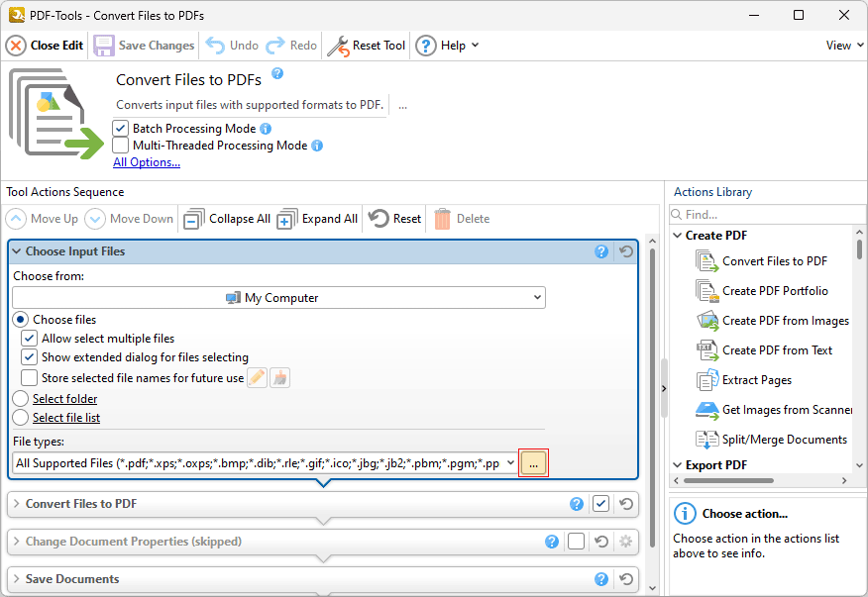Viewport: 868px width, 597px height.
Task: Click the Collapse All icon
Action: tap(194, 219)
